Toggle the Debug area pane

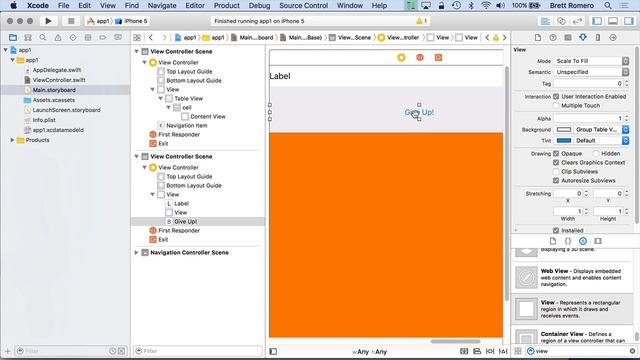613,21
